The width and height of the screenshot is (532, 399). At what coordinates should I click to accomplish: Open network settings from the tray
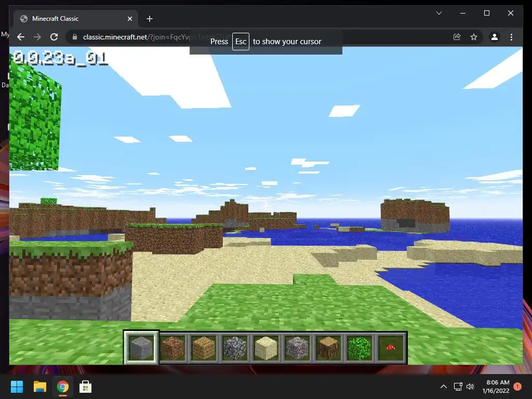point(458,387)
